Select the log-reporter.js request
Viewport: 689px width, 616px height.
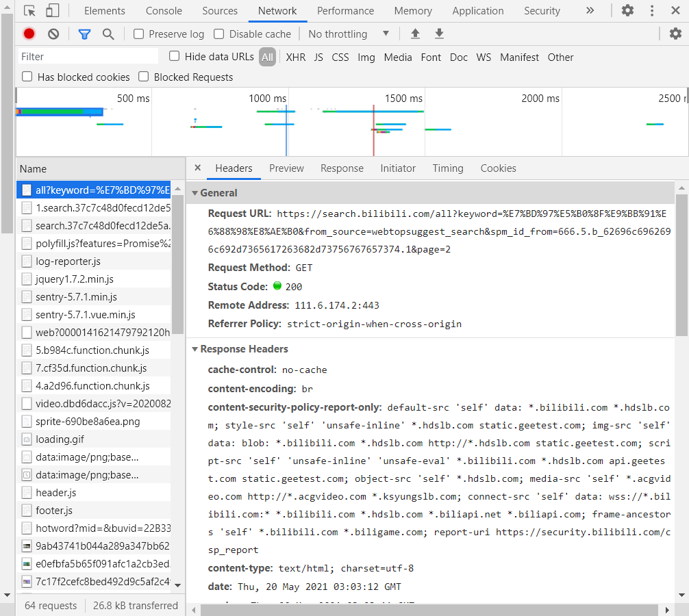coord(94,261)
